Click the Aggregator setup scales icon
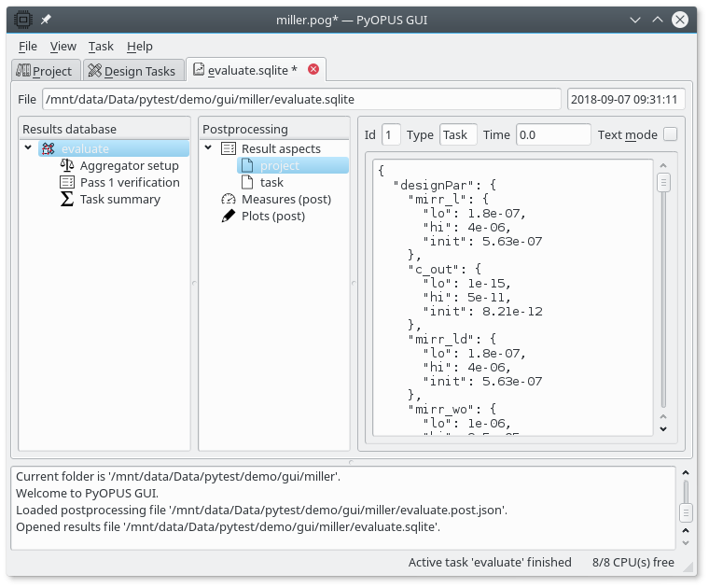709x588 pixels. 67,165
